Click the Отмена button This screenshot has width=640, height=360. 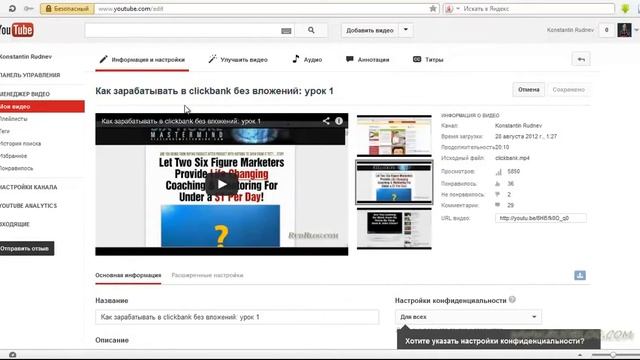pos(529,89)
